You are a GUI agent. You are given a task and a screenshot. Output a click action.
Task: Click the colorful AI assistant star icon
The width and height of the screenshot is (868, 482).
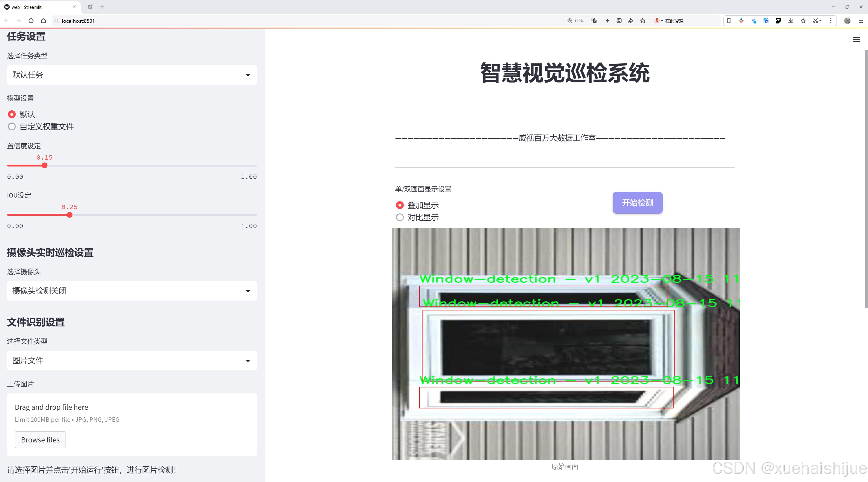coord(741,20)
